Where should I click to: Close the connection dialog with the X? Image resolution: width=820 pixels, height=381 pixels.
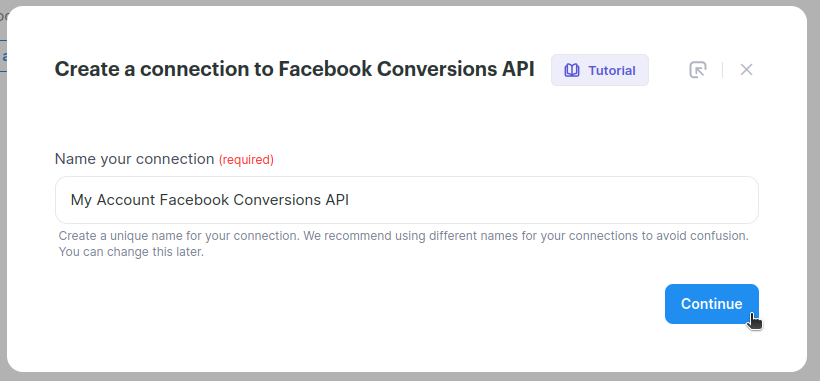[x=746, y=70]
